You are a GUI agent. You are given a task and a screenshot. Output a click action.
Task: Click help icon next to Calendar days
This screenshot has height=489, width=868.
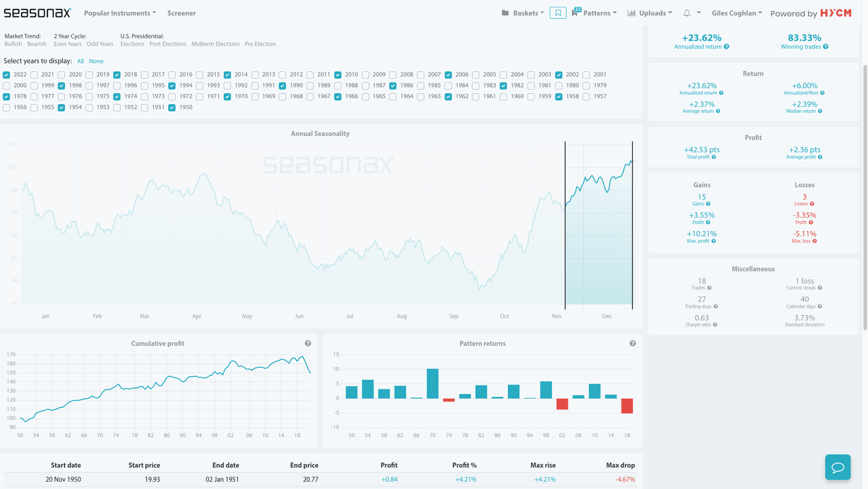tap(820, 307)
